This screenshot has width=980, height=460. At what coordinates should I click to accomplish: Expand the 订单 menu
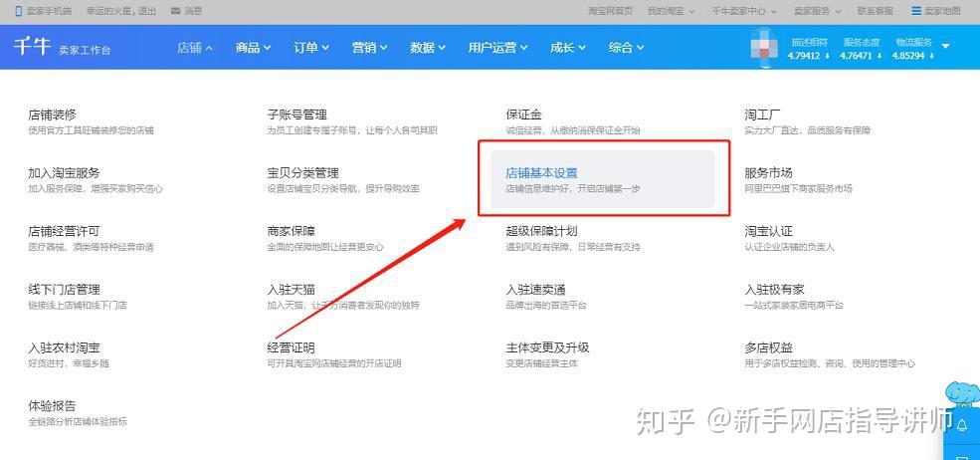[x=311, y=48]
